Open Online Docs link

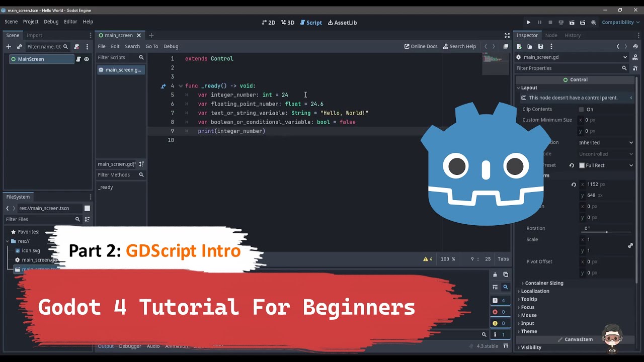pos(421,46)
